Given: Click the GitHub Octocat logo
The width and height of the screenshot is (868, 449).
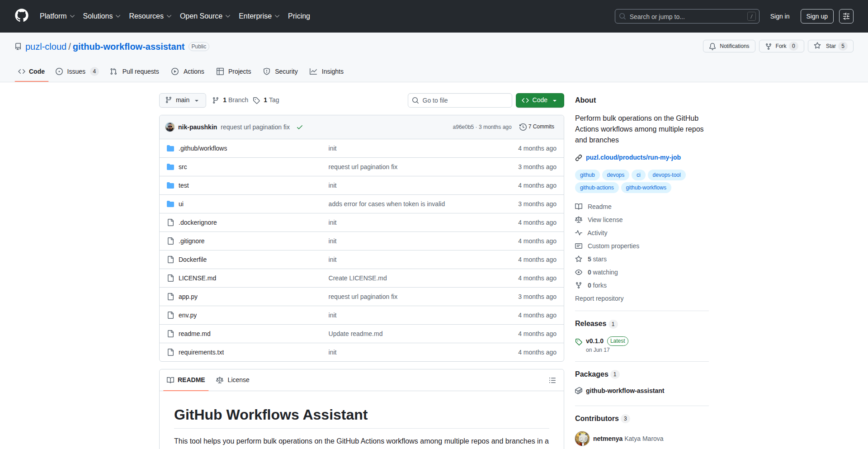Looking at the screenshot, I should pyautogui.click(x=21, y=16).
